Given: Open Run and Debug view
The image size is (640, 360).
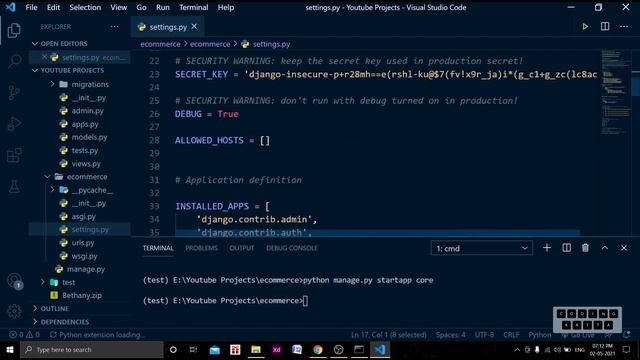Looking at the screenshot, I should (14, 124).
